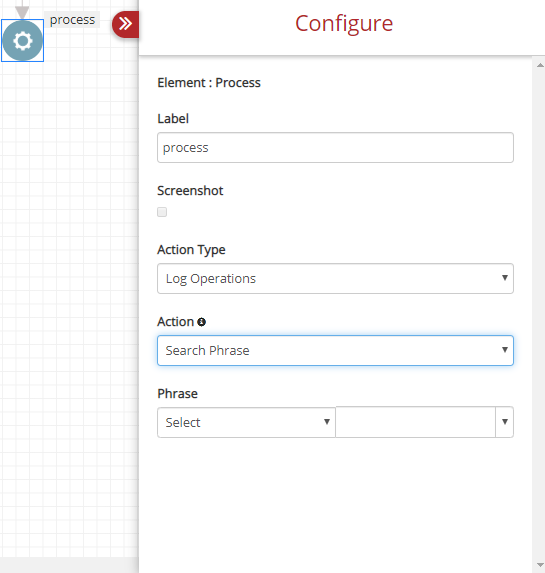Collapse the Configure panel with the red chevron button

(125, 24)
